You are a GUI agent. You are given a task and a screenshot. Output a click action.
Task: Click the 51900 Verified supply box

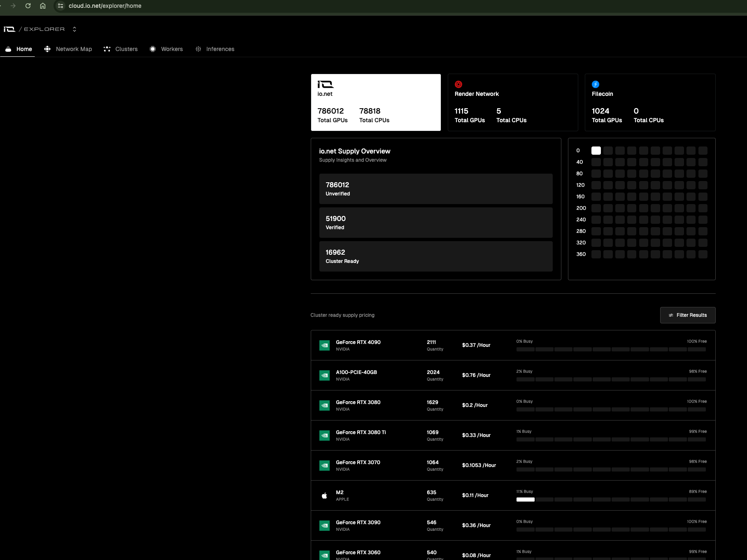[x=436, y=223]
